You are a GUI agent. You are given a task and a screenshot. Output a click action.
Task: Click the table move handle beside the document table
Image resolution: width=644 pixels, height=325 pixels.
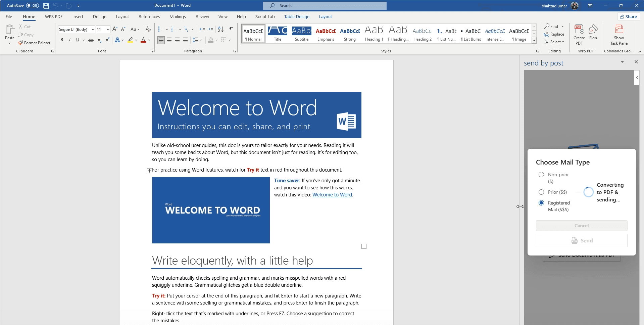149,171
